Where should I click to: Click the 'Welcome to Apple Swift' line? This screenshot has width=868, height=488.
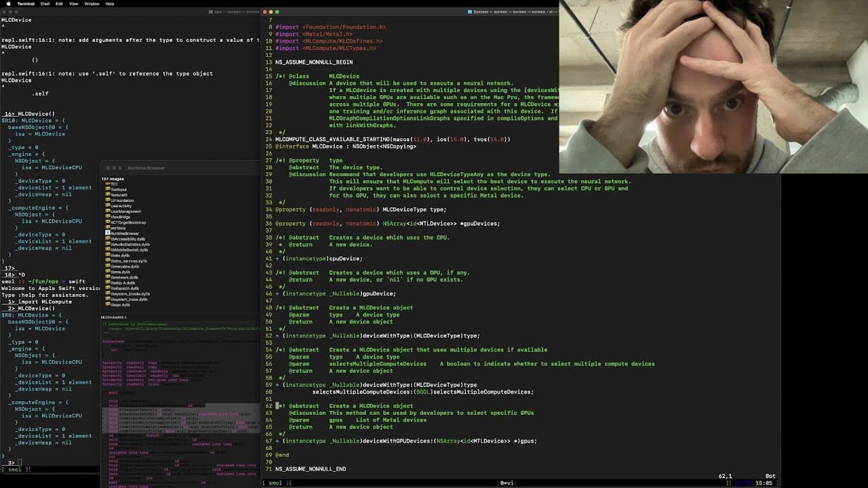pyautogui.click(x=51, y=288)
